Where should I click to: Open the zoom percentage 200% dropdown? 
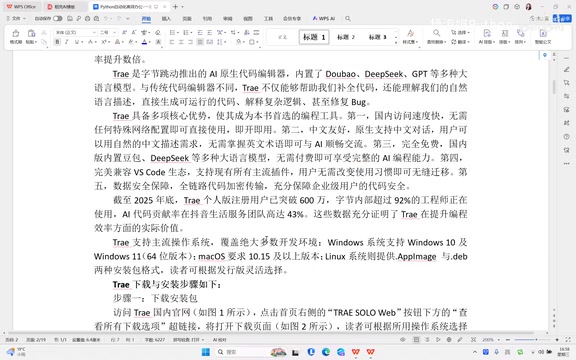click(491, 339)
